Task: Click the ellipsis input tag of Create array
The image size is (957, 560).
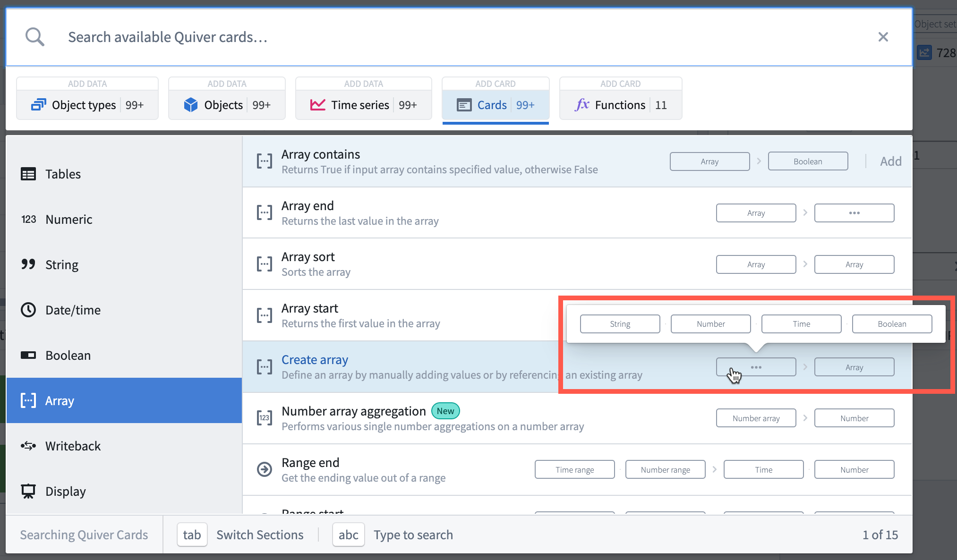Action: coord(756,367)
